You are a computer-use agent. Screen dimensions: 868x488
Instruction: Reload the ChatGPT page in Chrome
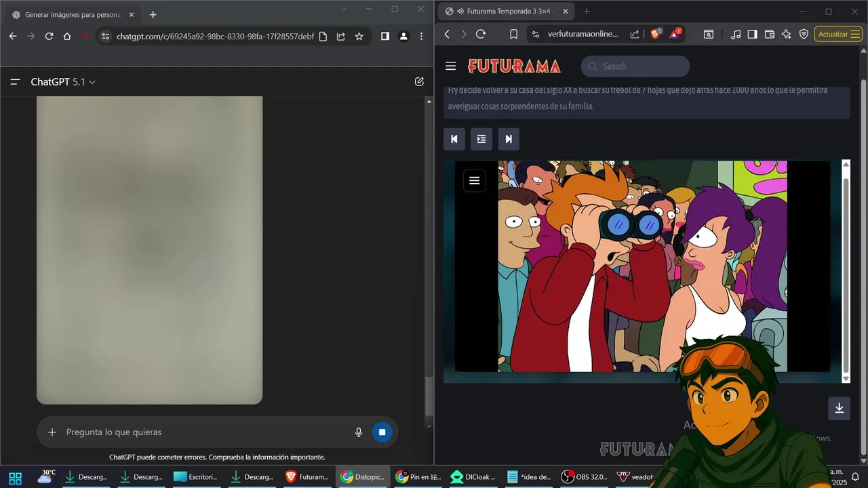pyautogui.click(x=49, y=37)
